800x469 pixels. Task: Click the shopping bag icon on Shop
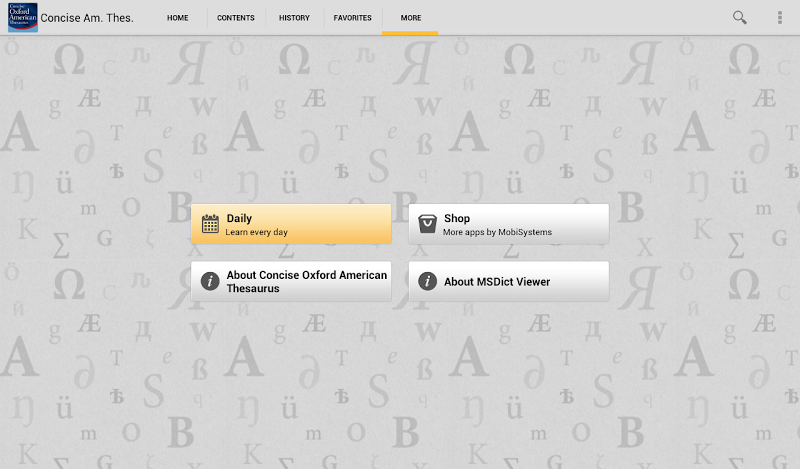point(427,224)
